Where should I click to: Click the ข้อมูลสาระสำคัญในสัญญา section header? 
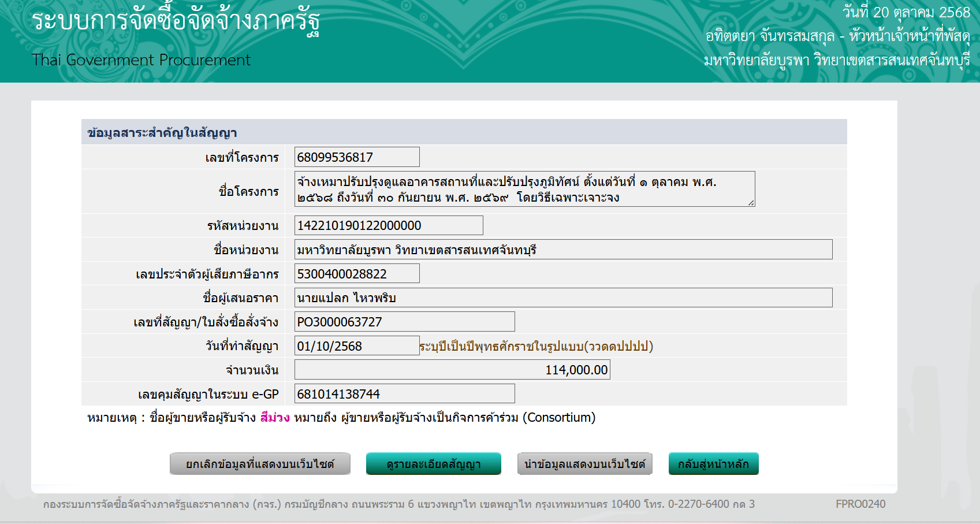point(162,133)
